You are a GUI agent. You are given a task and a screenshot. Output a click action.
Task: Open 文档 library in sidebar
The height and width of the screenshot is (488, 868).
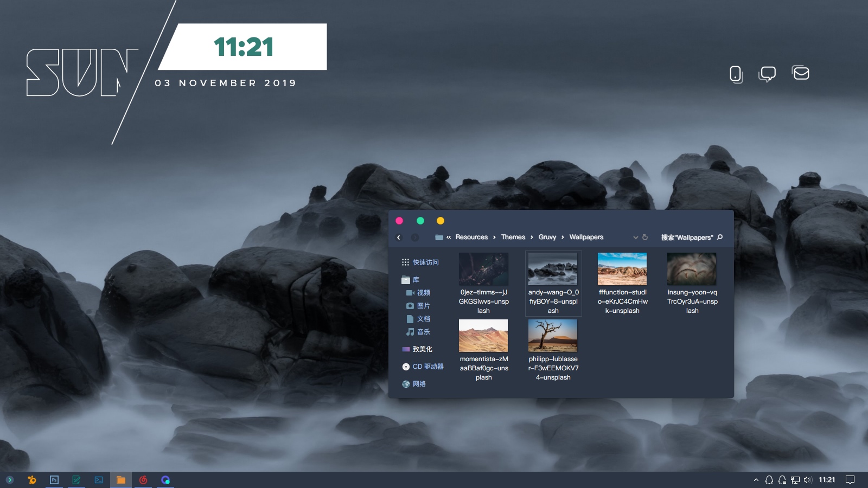(x=418, y=319)
